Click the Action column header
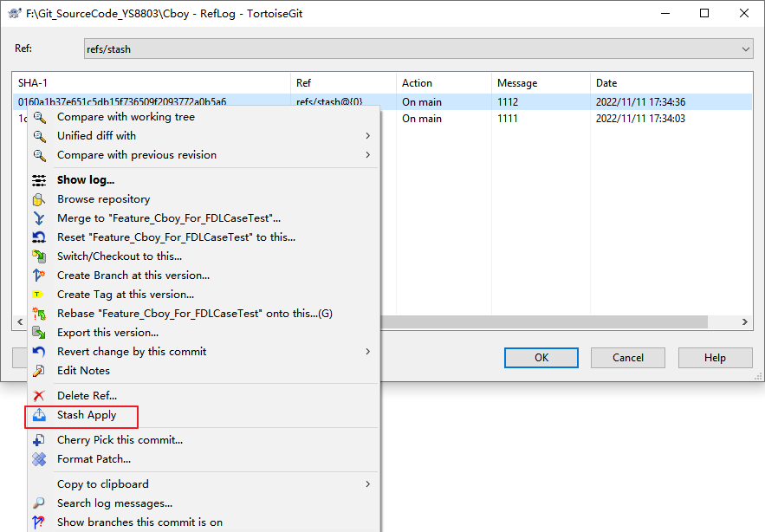Image resolution: width=765 pixels, height=532 pixels. pos(444,83)
